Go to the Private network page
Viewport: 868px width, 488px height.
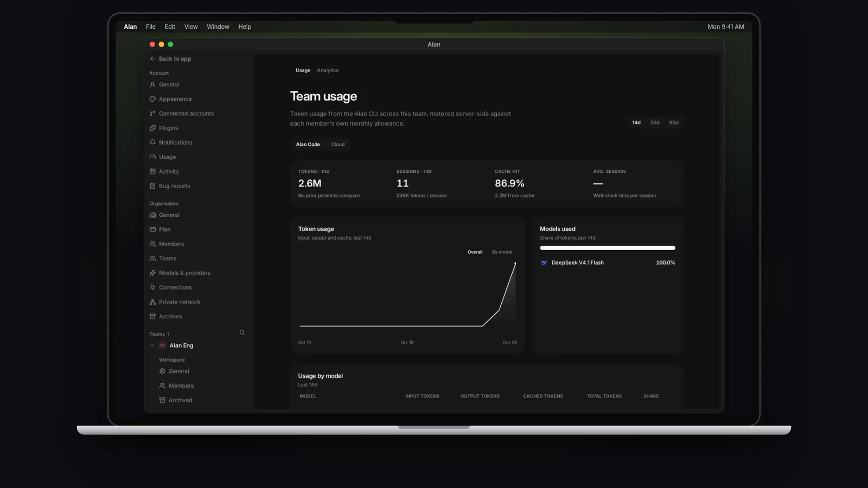coord(180,302)
